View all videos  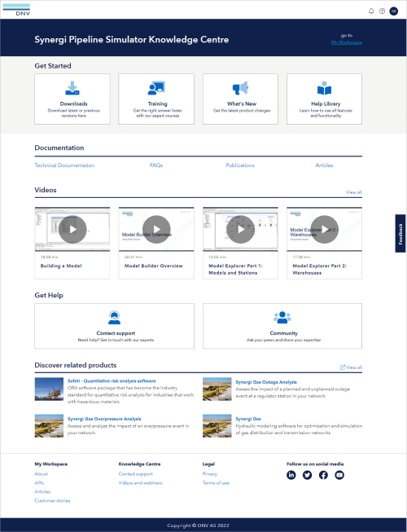[354, 192]
